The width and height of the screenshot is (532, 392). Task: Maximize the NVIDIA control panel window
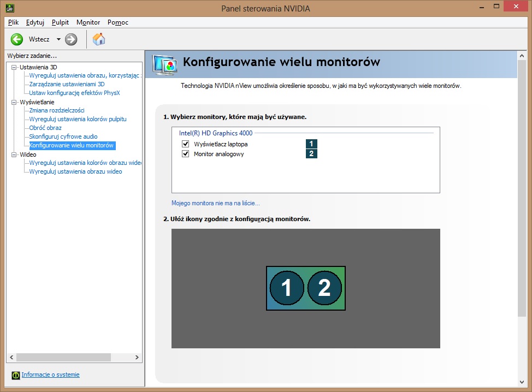tap(496, 7)
